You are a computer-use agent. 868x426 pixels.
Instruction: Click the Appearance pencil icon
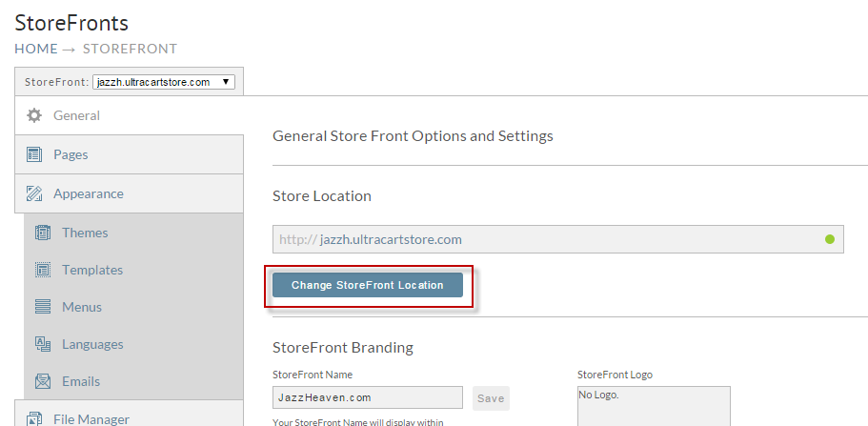pos(34,193)
